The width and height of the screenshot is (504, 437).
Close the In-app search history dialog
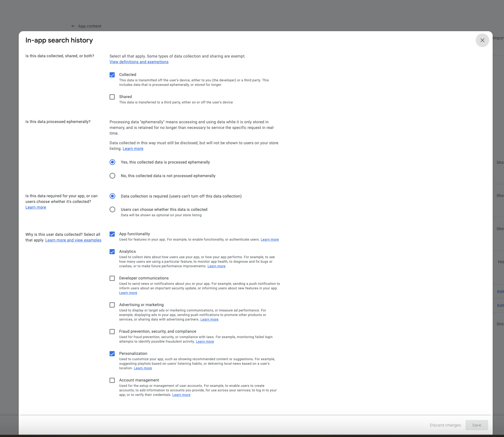coord(482,40)
